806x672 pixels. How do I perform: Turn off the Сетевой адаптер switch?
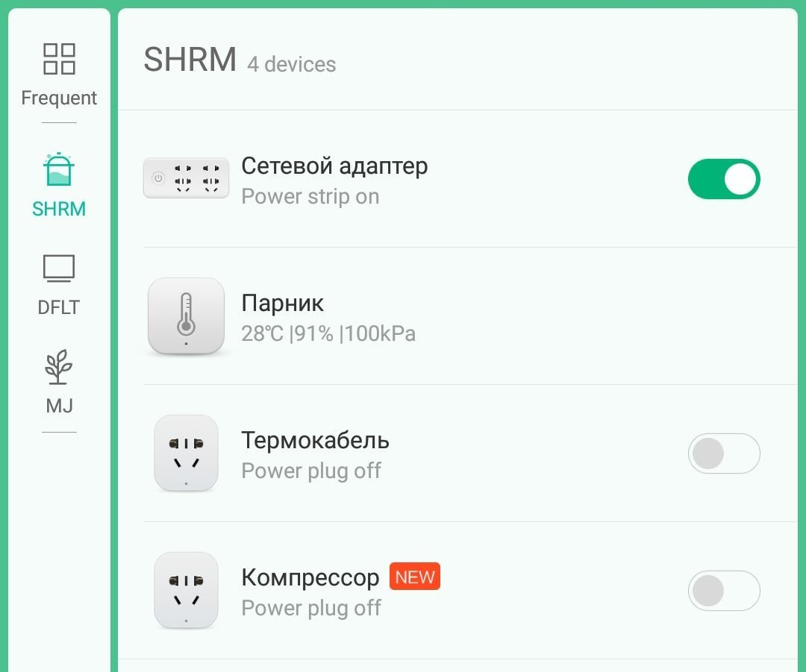point(724,179)
